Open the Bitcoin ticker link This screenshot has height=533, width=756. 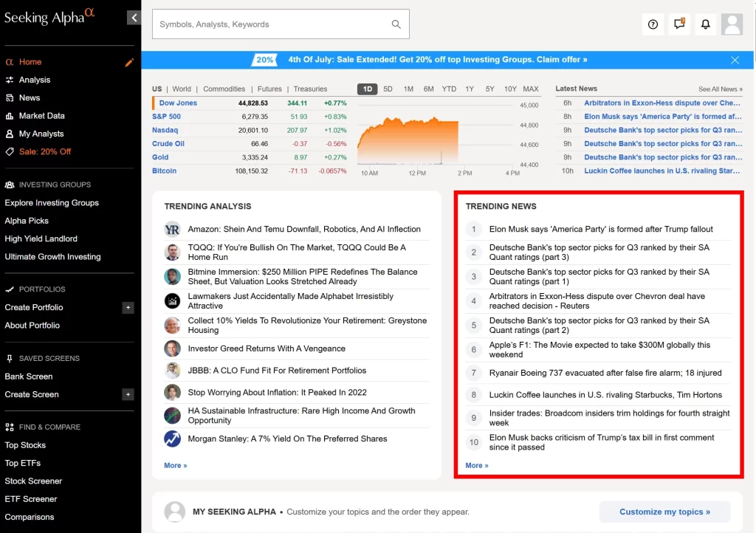[x=164, y=171]
